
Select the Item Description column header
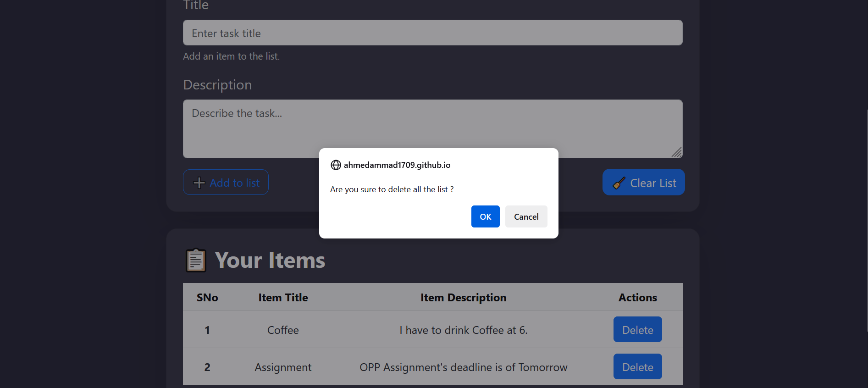[x=463, y=298]
